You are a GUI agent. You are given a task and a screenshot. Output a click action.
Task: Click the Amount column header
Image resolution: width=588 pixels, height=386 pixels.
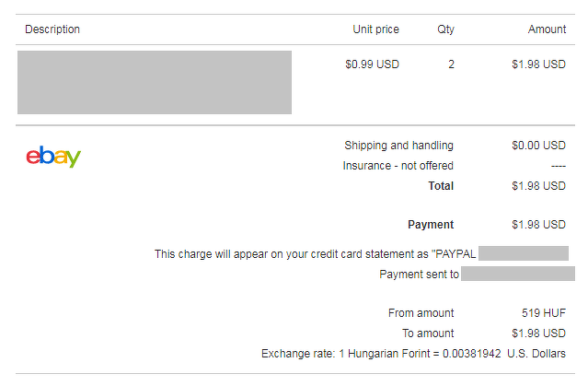(547, 29)
